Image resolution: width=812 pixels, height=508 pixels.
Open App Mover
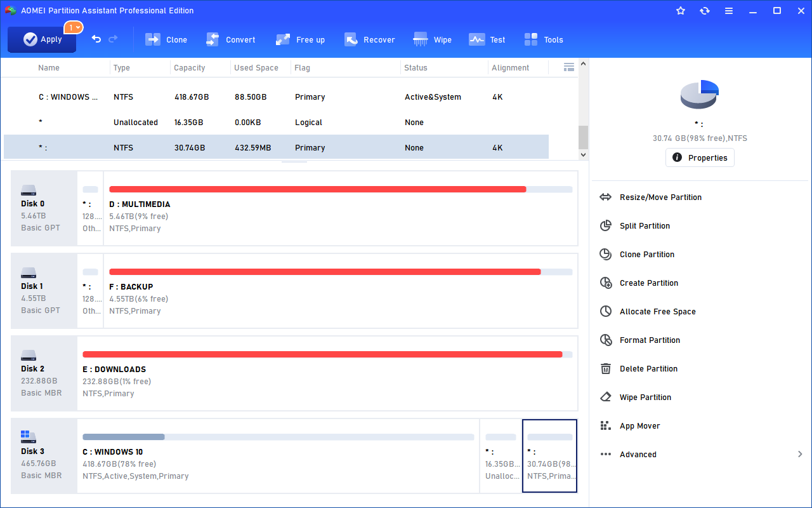point(640,426)
